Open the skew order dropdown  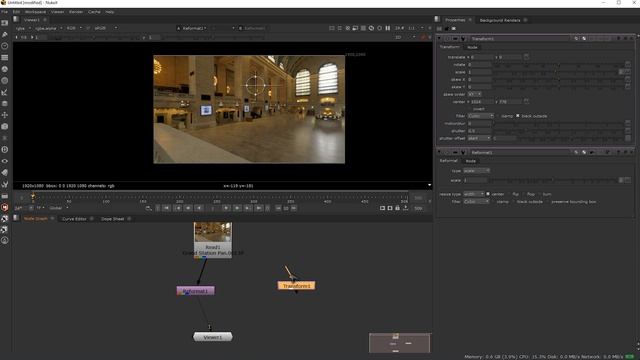[x=474, y=94]
